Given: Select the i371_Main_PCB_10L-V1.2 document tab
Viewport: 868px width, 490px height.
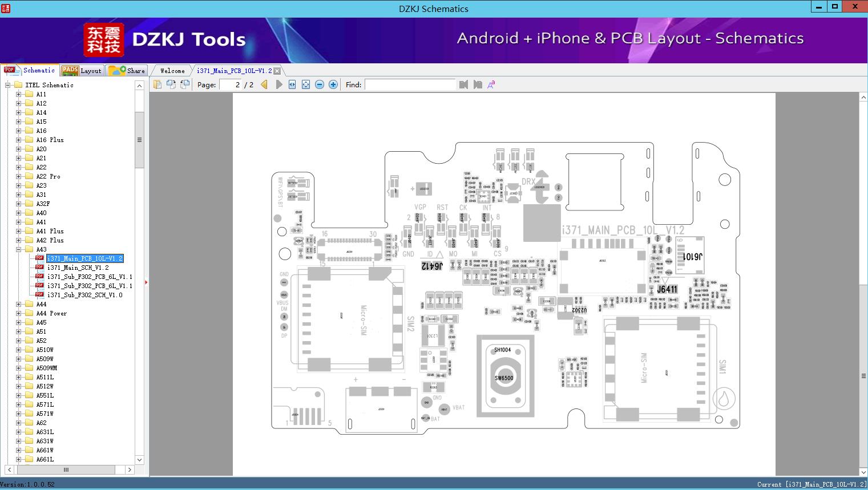Looking at the screenshot, I should click(x=234, y=71).
